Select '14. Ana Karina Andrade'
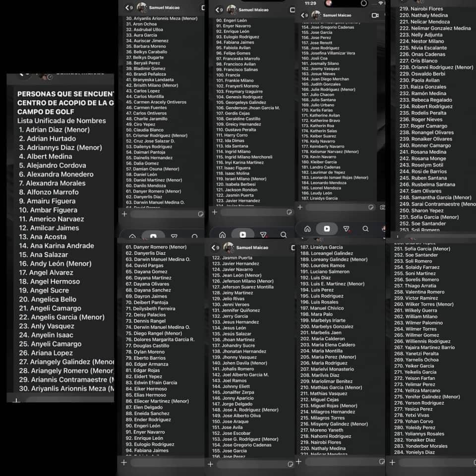 (57, 245)
